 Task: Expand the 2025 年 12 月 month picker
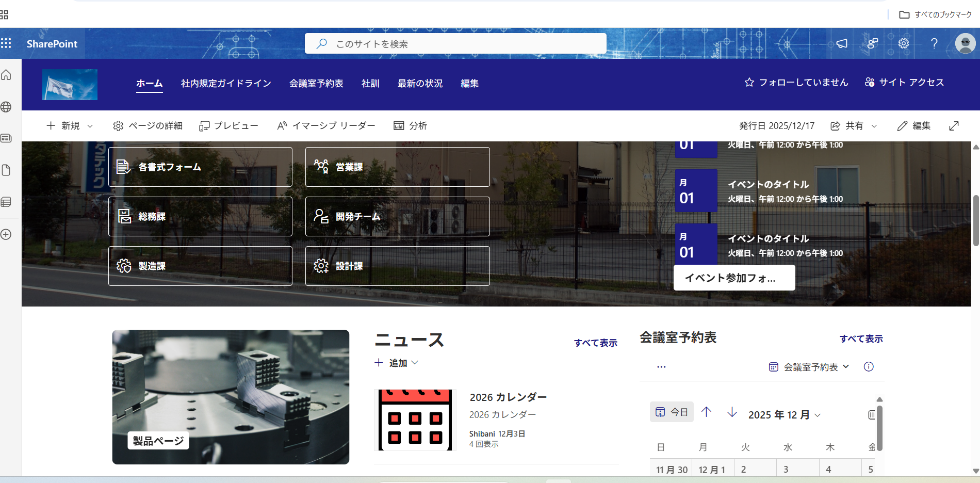click(784, 415)
